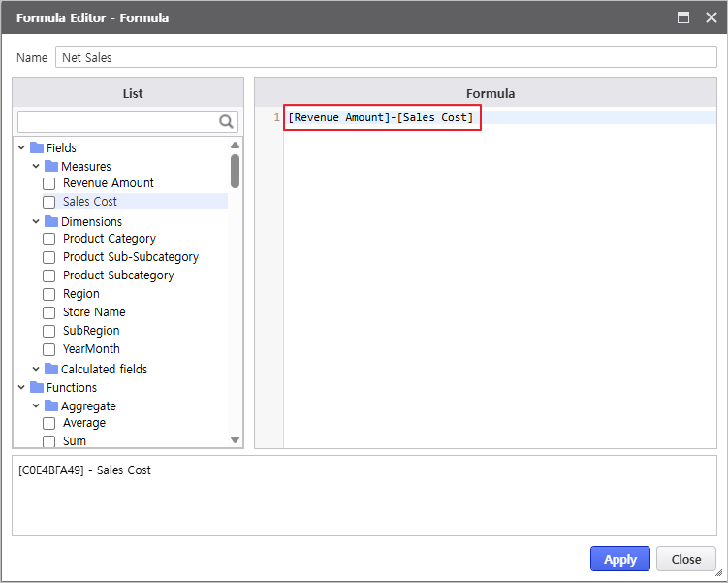Image resolution: width=728 pixels, height=583 pixels.
Task: Enable the Product Category checkbox
Action: pos(49,239)
